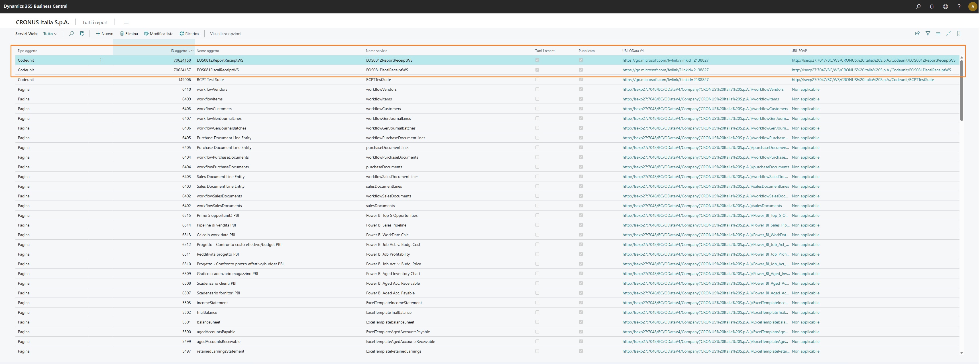
Task: Open the notifications bell
Action: click(x=932, y=7)
